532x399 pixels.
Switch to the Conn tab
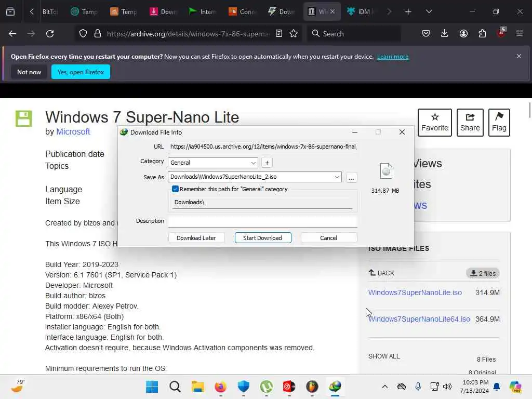pyautogui.click(x=242, y=11)
